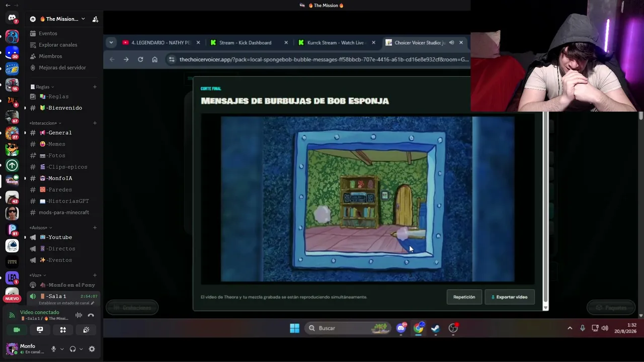The width and height of the screenshot is (644, 362).
Task: Collapse the Voz category
Action: coord(37,275)
